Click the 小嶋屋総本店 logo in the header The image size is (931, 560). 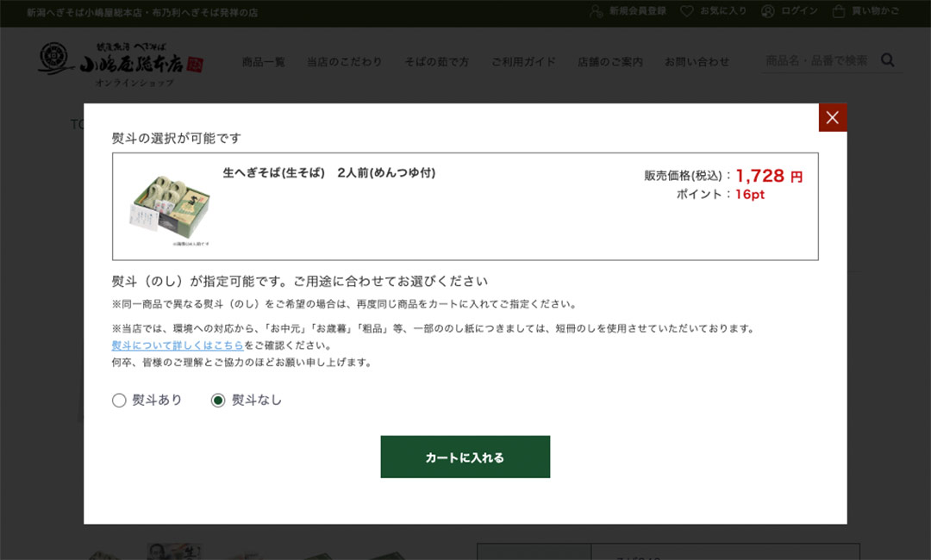point(122,64)
